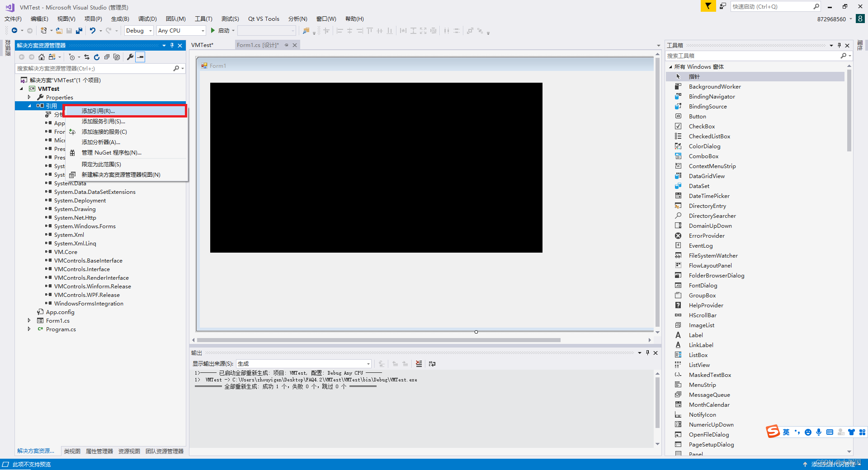This screenshot has width=868, height=470.
Task: Click the soft keyboard icon in IME bar
Action: pos(830,432)
